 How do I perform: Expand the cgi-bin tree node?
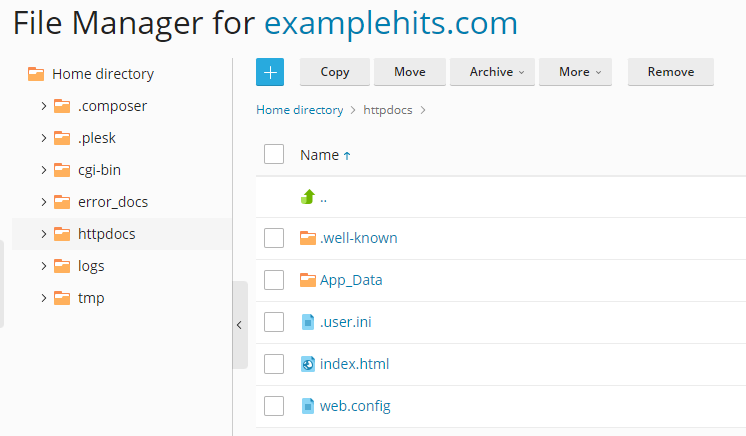pyautogui.click(x=44, y=170)
